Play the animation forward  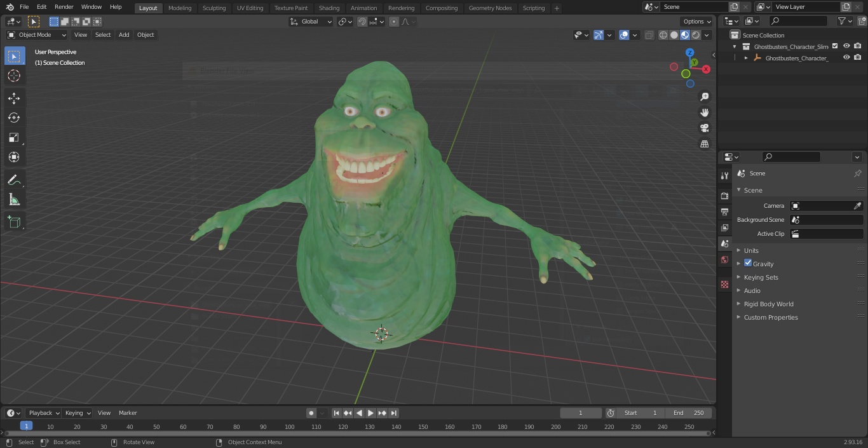370,413
